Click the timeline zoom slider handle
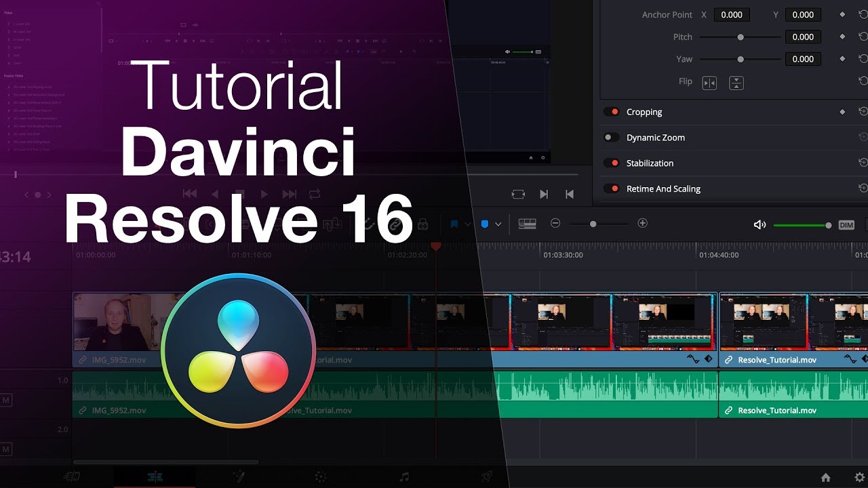This screenshot has height=488, width=868. click(593, 224)
